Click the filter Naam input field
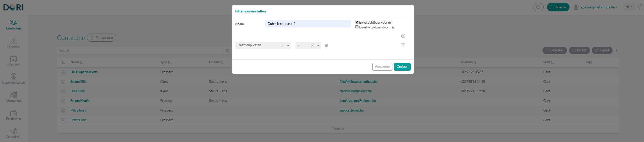The width and height of the screenshot is (644, 142). pos(308,24)
